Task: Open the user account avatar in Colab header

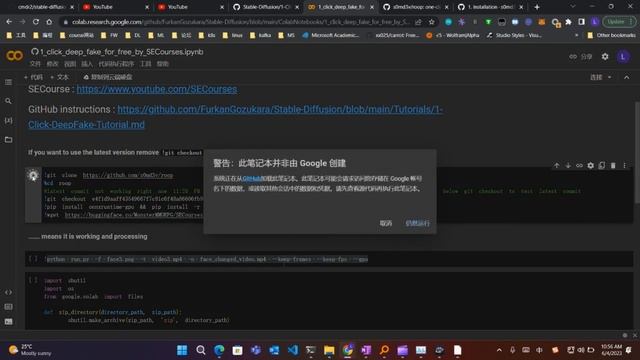Action: click(x=623, y=57)
